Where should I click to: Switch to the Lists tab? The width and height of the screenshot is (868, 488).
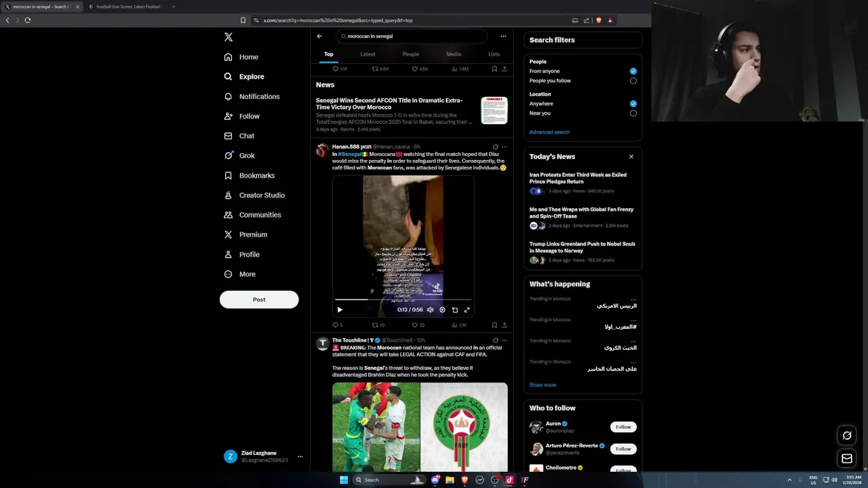[494, 54]
